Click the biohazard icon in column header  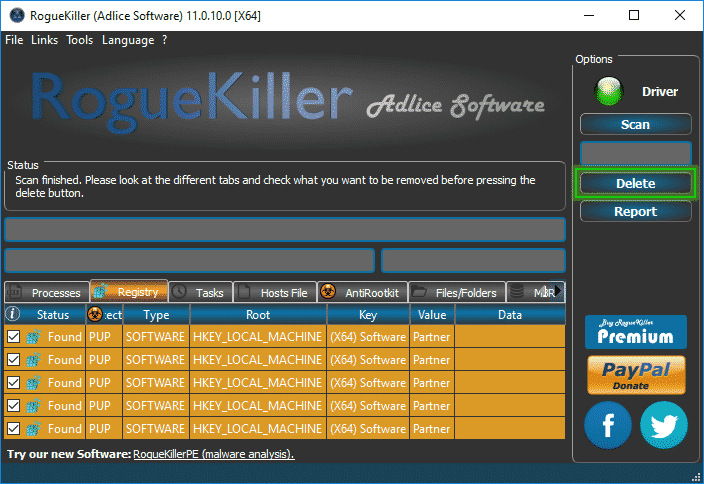(x=95, y=314)
